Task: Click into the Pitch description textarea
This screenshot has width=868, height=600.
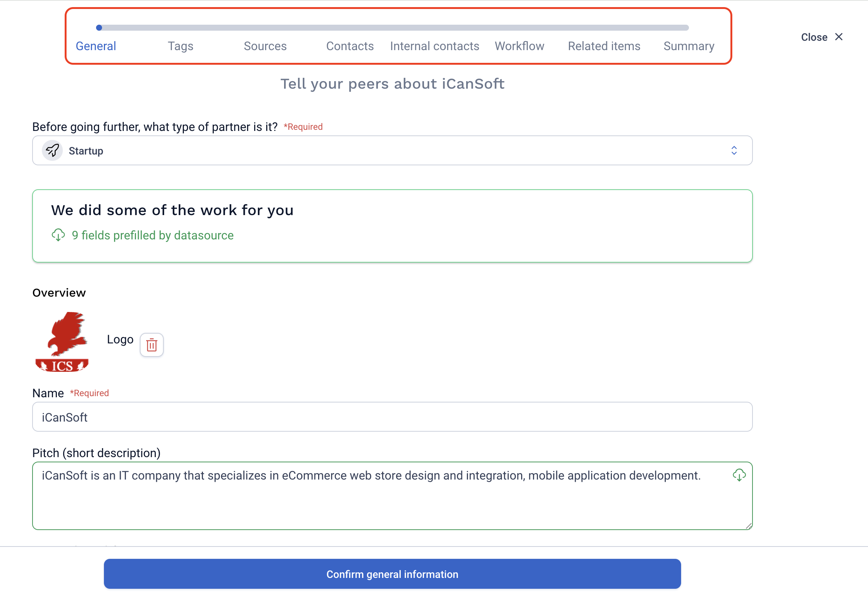Action: [392, 496]
